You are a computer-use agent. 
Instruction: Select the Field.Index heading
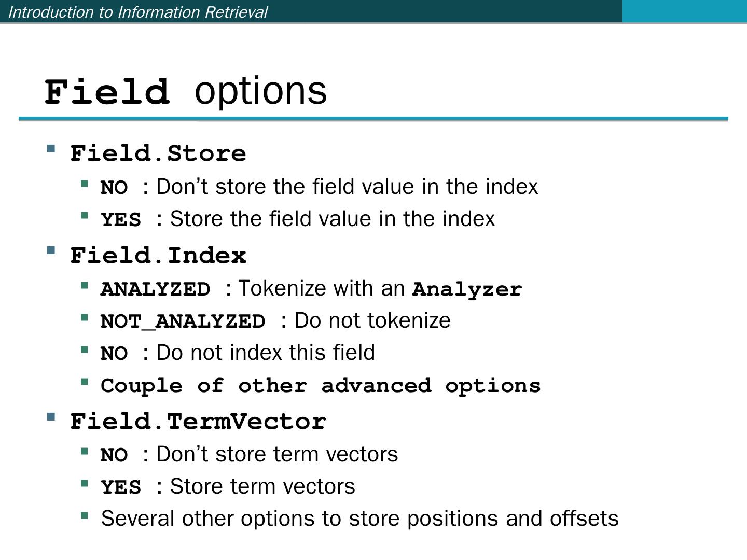(158, 256)
